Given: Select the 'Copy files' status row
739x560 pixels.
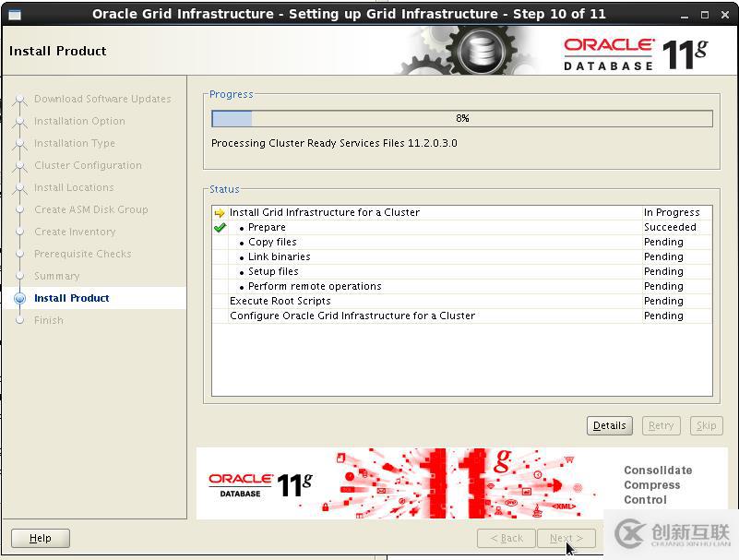Looking at the screenshot, I should click(x=462, y=243).
